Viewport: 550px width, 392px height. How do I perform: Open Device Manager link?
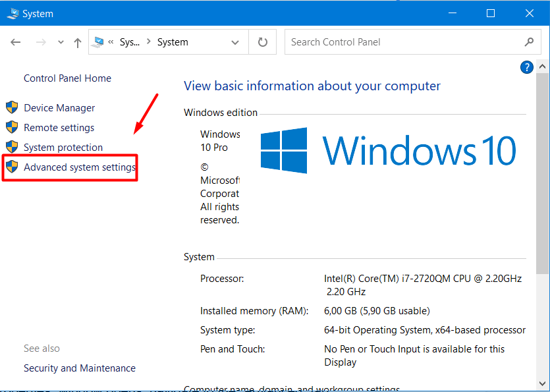[59, 108]
